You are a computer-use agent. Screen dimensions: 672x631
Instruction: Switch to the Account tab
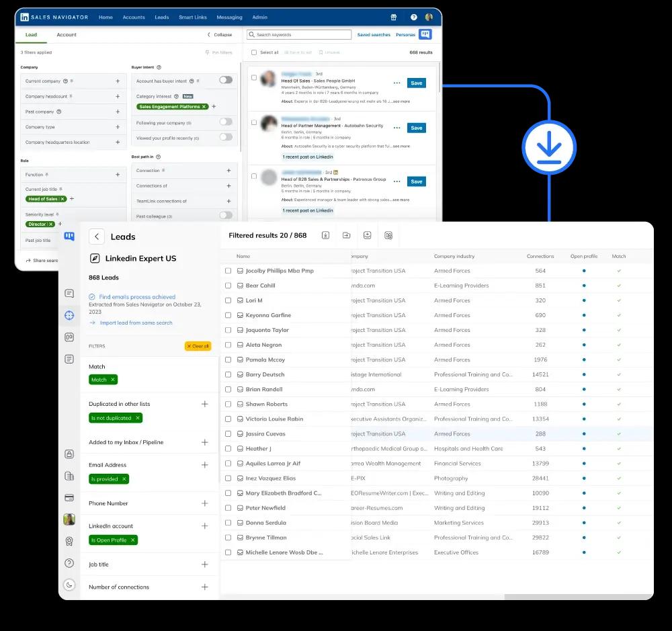(x=67, y=35)
